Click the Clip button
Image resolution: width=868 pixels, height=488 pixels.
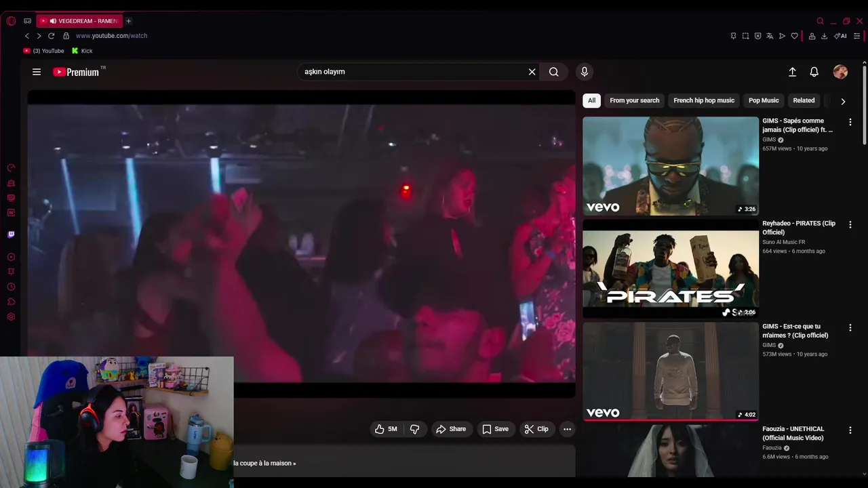click(x=536, y=429)
